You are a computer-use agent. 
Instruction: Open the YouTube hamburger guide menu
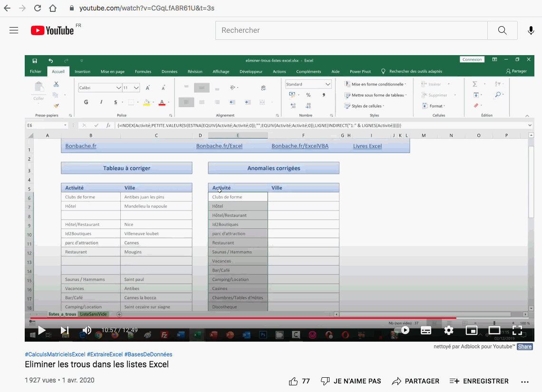pyautogui.click(x=14, y=30)
